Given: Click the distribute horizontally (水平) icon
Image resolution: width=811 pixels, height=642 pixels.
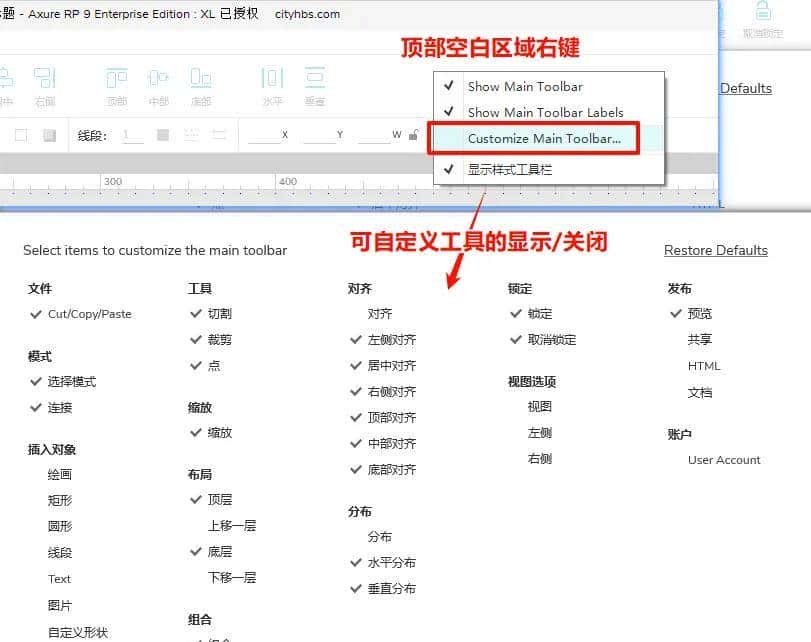Looking at the screenshot, I should (x=272, y=79).
